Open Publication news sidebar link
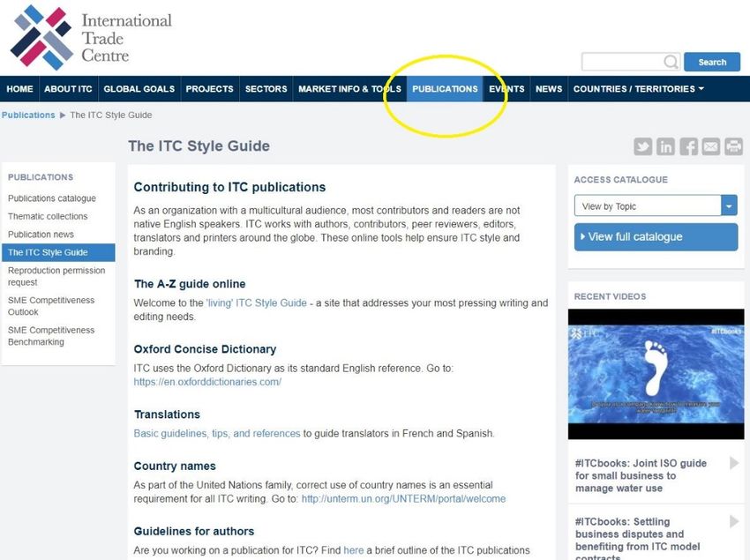The image size is (750, 560). (41, 235)
